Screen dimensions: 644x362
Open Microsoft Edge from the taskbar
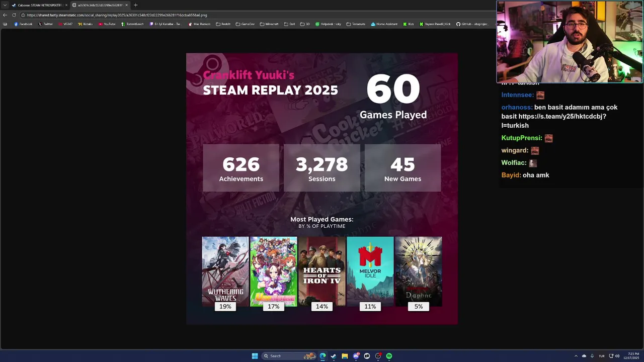tap(323, 356)
